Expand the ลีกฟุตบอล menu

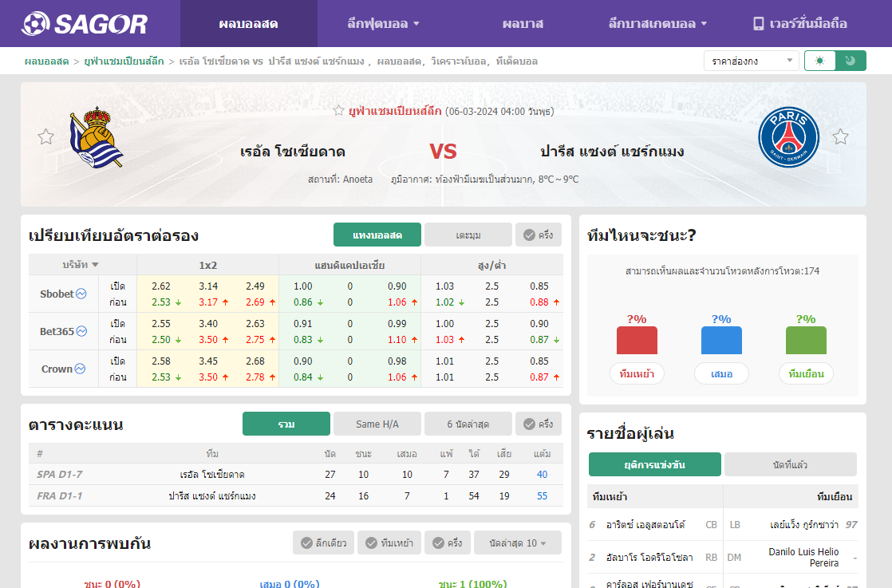(383, 24)
